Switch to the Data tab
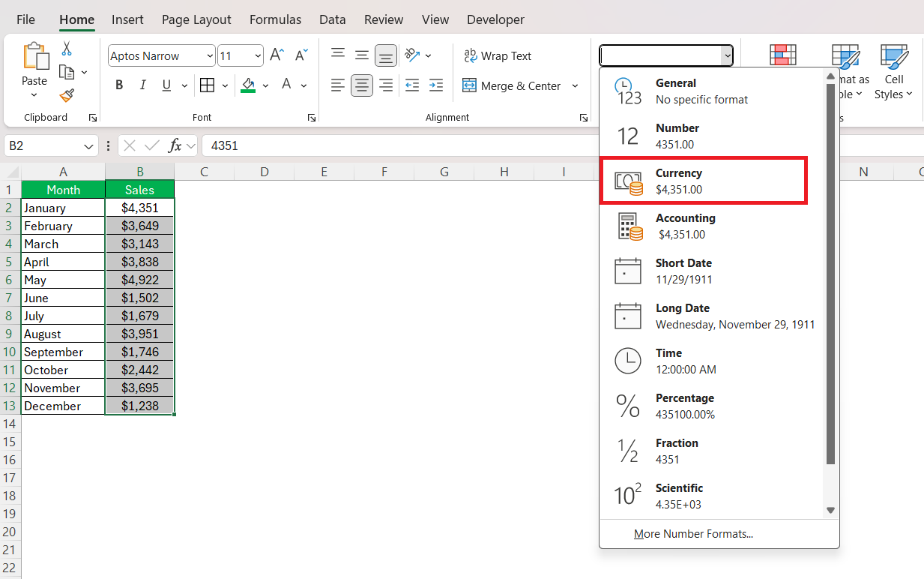The height and width of the screenshot is (579, 924). click(332, 19)
